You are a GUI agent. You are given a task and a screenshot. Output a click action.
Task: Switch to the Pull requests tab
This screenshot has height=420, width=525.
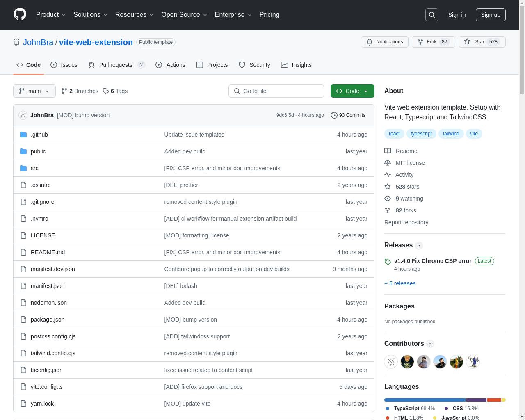coord(116,65)
